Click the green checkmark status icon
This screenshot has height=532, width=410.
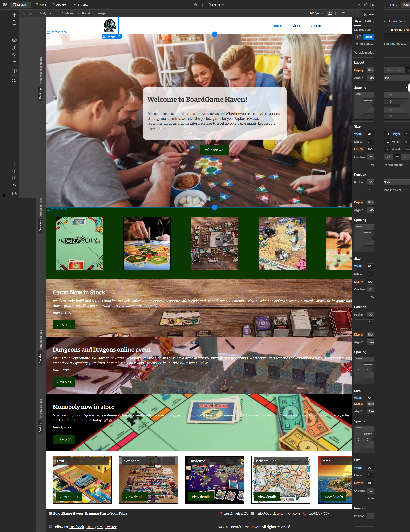pyautogui.click(x=359, y=5)
